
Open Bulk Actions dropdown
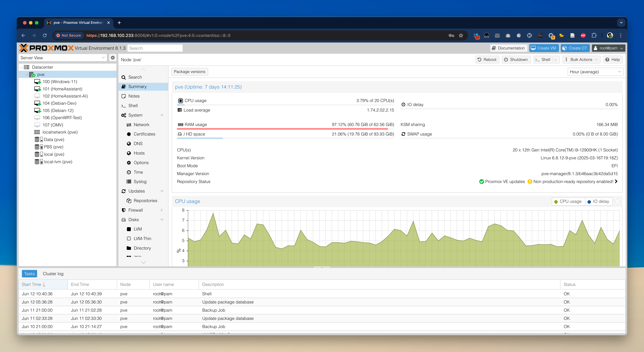coord(581,59)
